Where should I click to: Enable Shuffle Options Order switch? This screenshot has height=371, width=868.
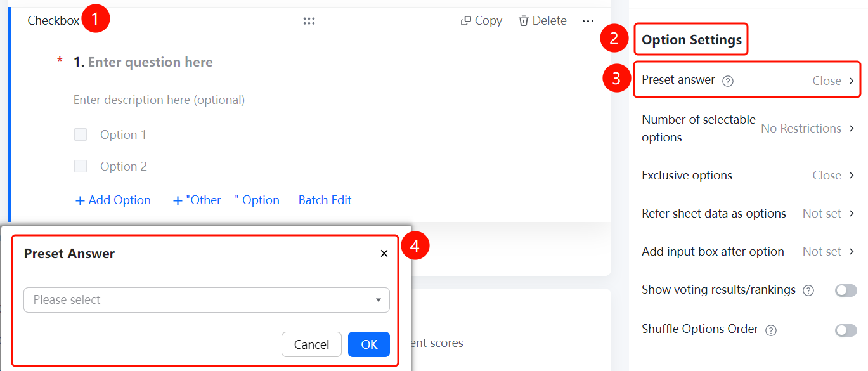[846, 330]
